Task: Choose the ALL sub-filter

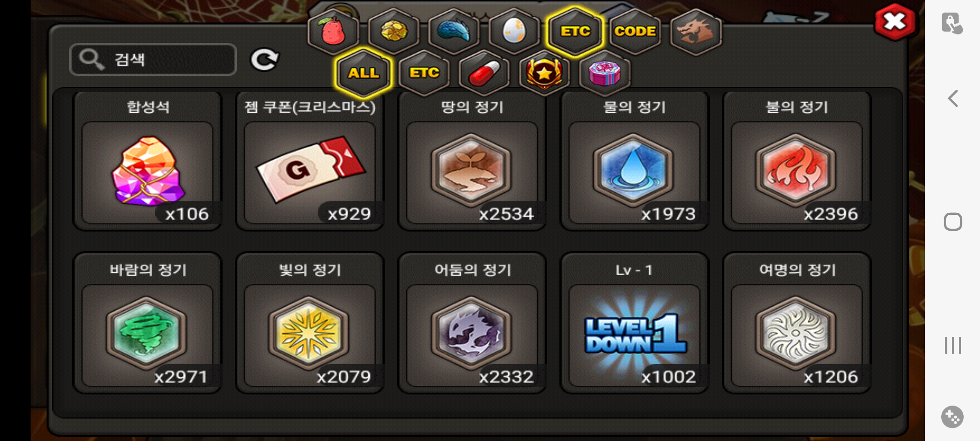Action: click(363, 73)
